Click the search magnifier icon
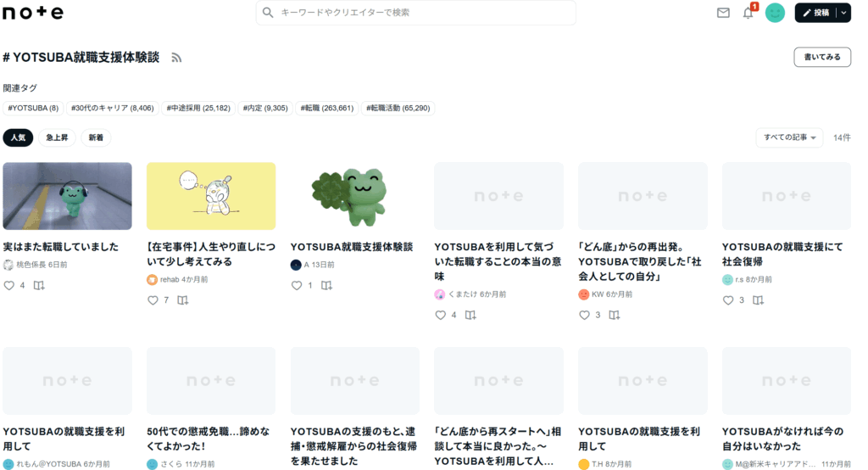The width and height of the screenshot is (868, 470). coord(268,12)
